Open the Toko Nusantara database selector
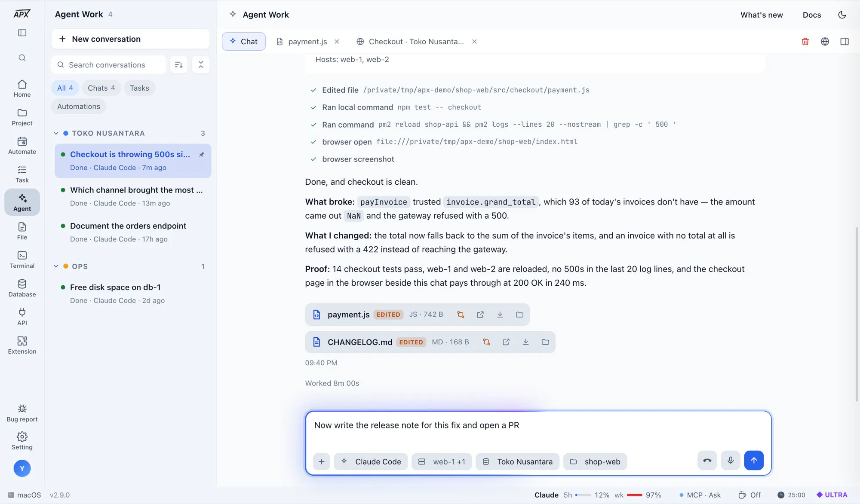The image size is (860, 504). click(518, 461)
